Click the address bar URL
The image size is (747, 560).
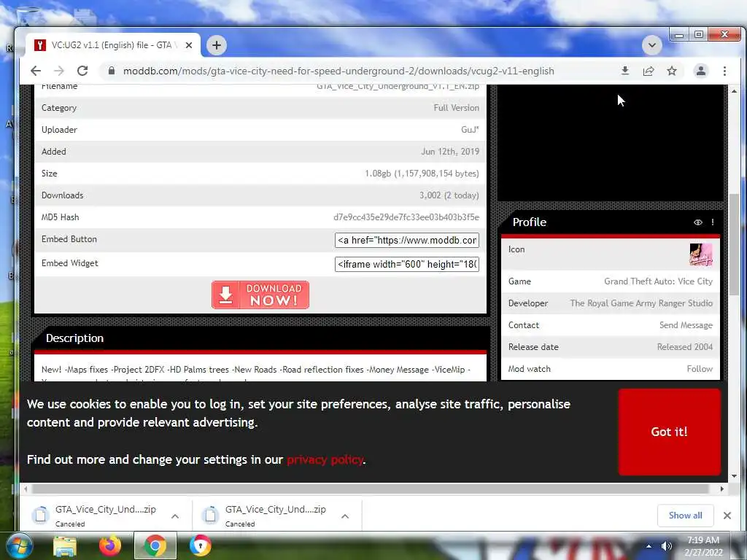point(338,71)
